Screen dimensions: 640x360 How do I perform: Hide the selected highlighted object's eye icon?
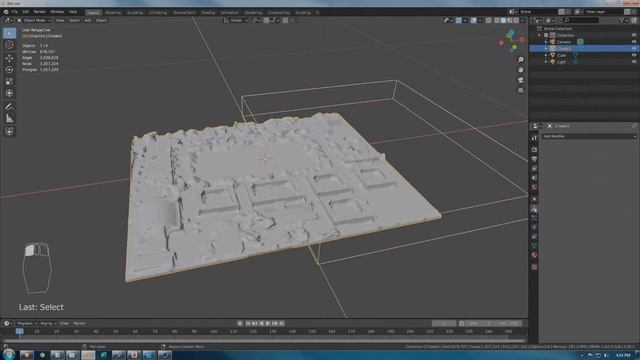click(x=634, y=48)
